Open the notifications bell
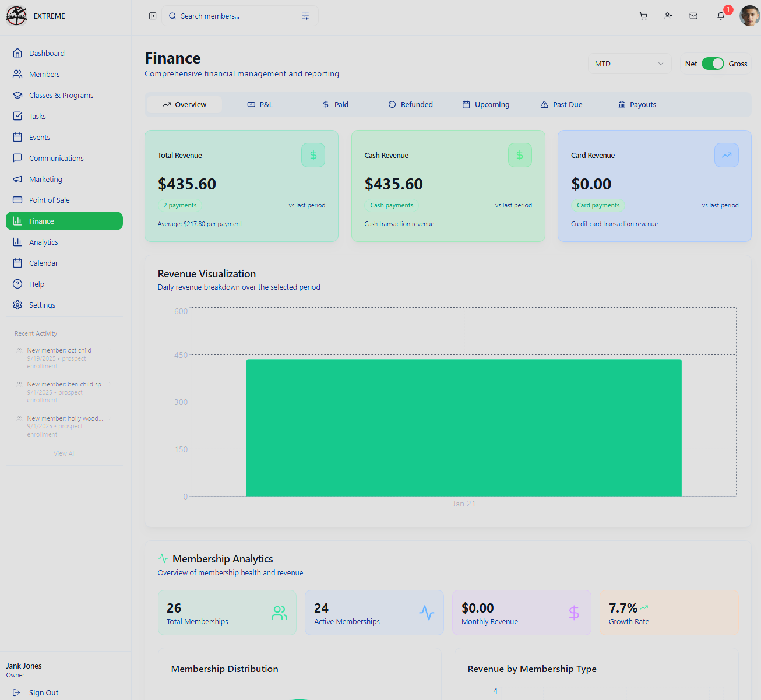The width and height of the screenshot is (761, 700). point(721,16)
